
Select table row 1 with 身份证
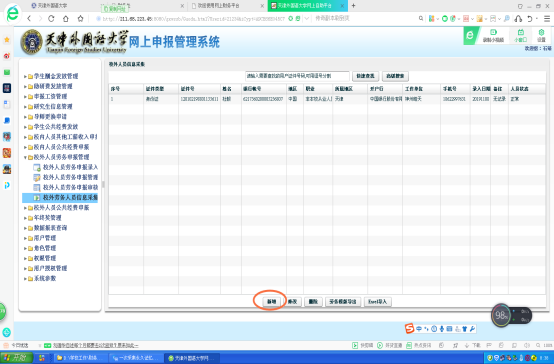[327, 99]
